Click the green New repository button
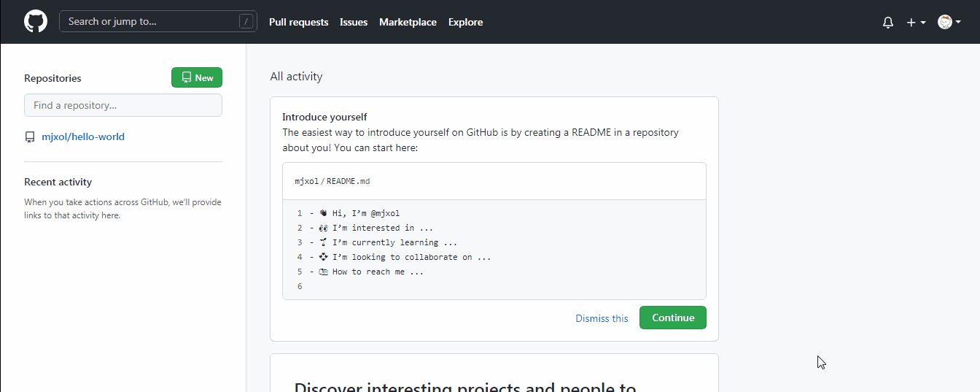This screenshot has width=980, height=392. point(197,77)
